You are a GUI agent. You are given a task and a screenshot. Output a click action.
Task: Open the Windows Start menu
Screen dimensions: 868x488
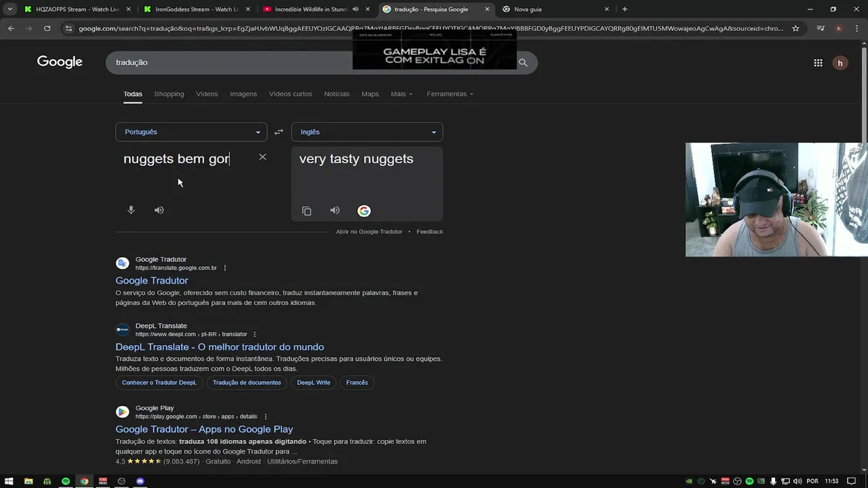(x=9, y=481)
